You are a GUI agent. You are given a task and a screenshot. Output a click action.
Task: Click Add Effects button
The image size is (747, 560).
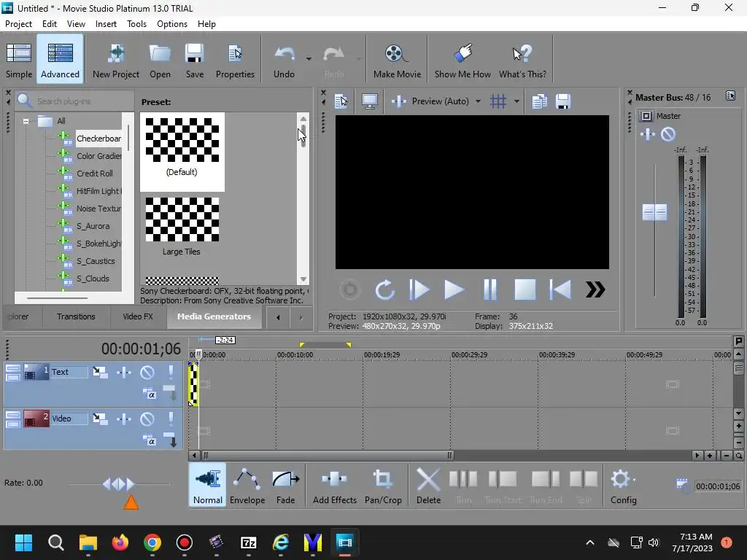click(x=334, y=486)
